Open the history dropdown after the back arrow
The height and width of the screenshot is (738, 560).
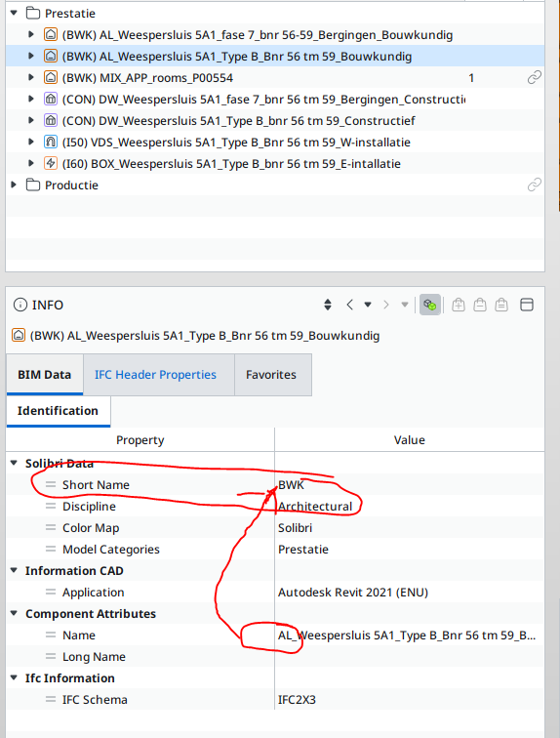tap(368, 305)
